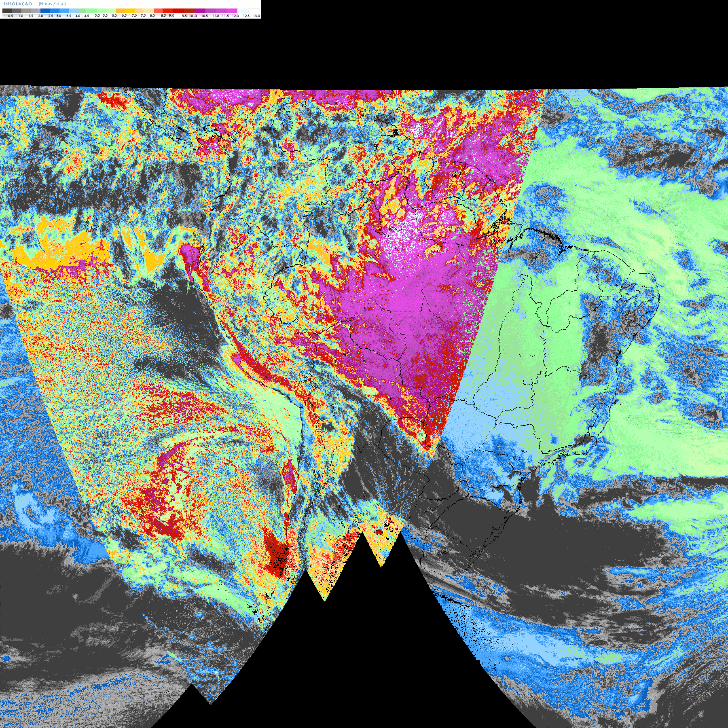Click the 5.0 legend value

(97, 15)
